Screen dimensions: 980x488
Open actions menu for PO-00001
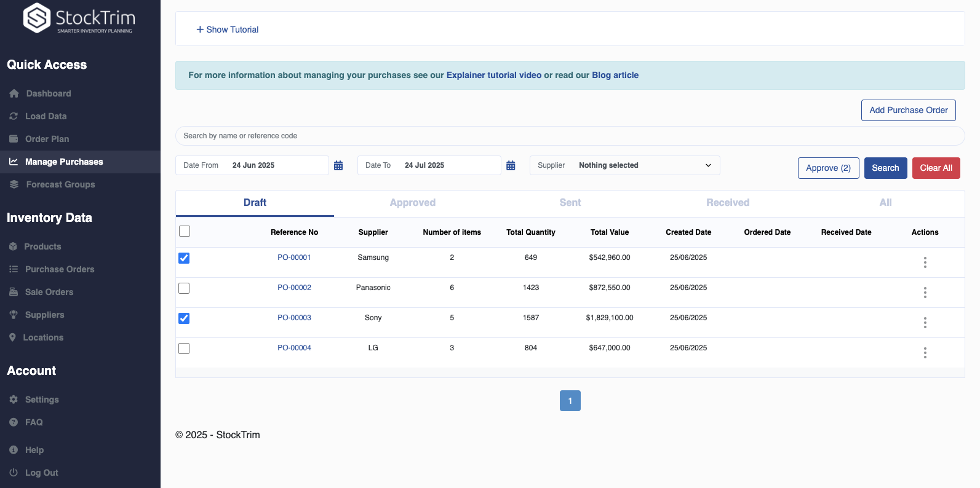coord(925,262)
